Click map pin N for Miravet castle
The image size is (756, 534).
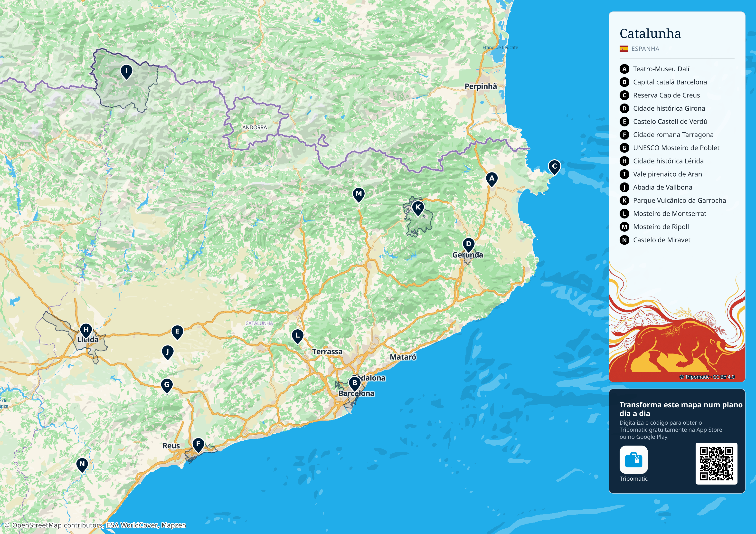(x=82, y=465)
